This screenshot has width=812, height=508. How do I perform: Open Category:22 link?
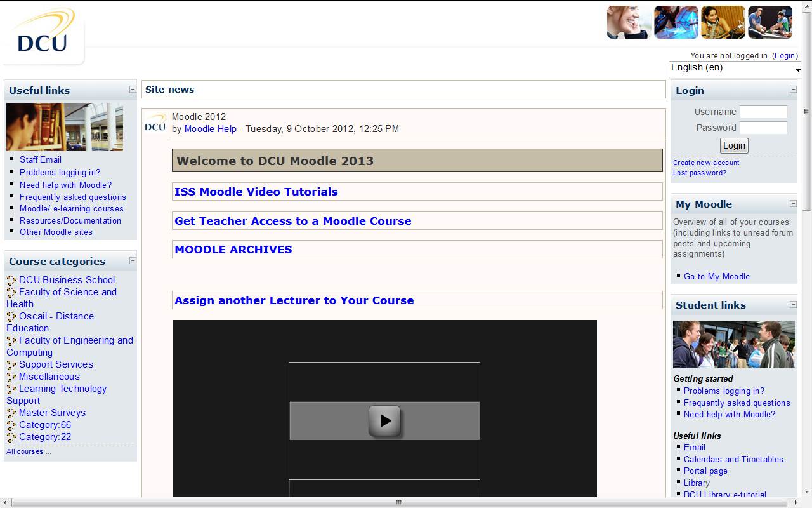[45, 437]
